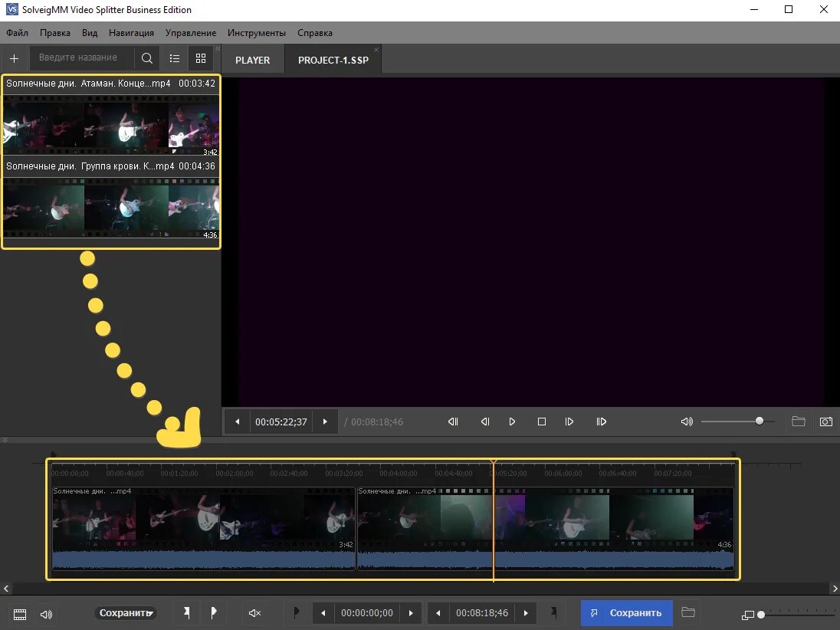Click audio waveform of the first clip
The height and width of the screenshot is (630, 840).
[x=204, y=559]
